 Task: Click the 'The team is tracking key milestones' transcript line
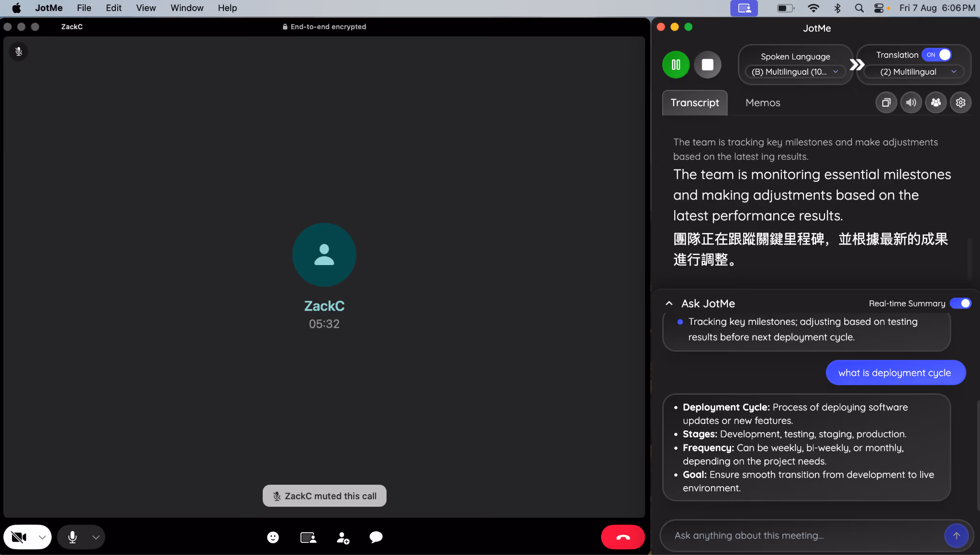pos(805,149)
